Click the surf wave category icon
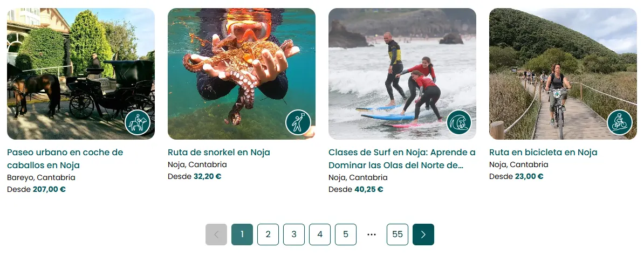Viewport: 644px width, 255px height. click(x=459, y=122)
